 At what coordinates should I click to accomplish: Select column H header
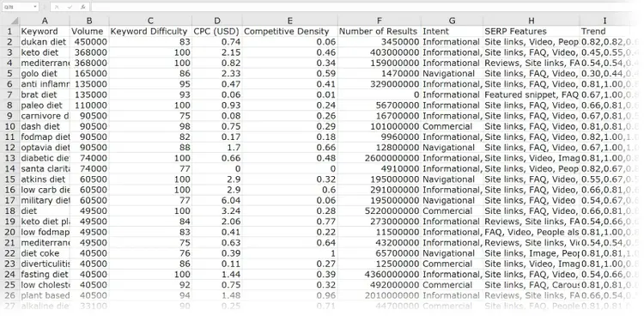[532, 21]
